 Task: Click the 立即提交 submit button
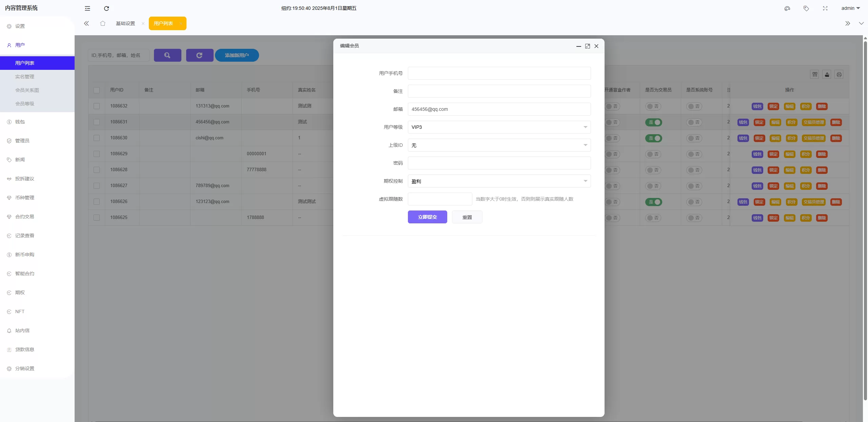(427, 217)
